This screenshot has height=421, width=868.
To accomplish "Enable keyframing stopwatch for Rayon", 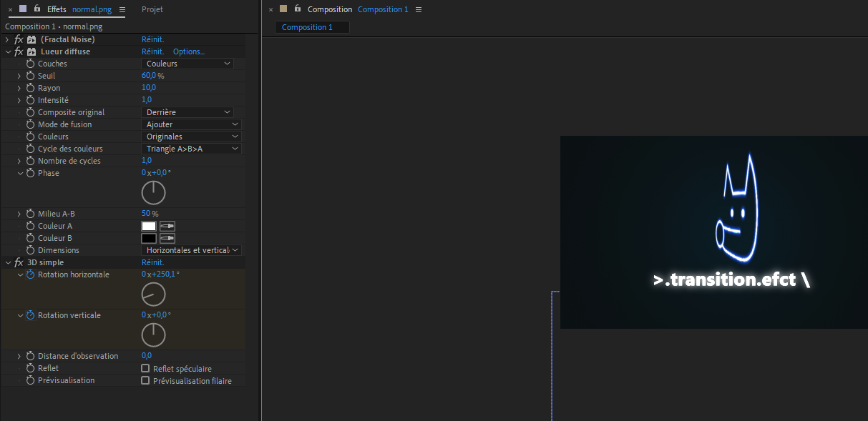I will (x=30, y=88).
